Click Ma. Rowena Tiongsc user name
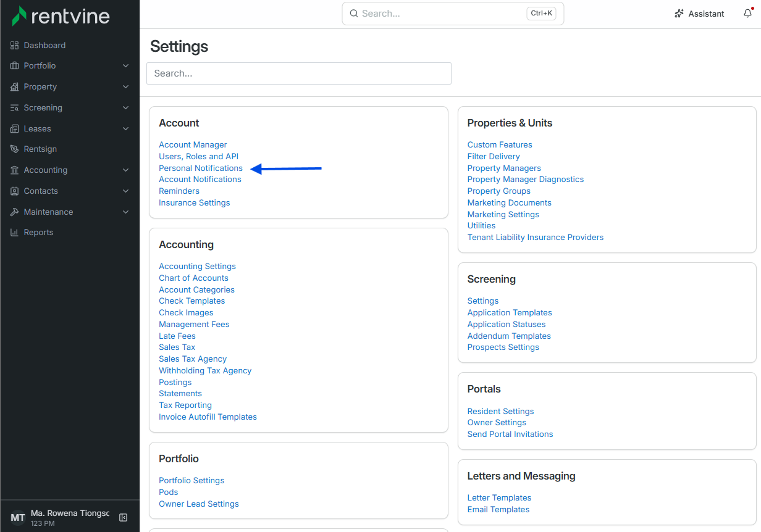The height and width of the screenshot is (532, 761). [x=70, y=513]
